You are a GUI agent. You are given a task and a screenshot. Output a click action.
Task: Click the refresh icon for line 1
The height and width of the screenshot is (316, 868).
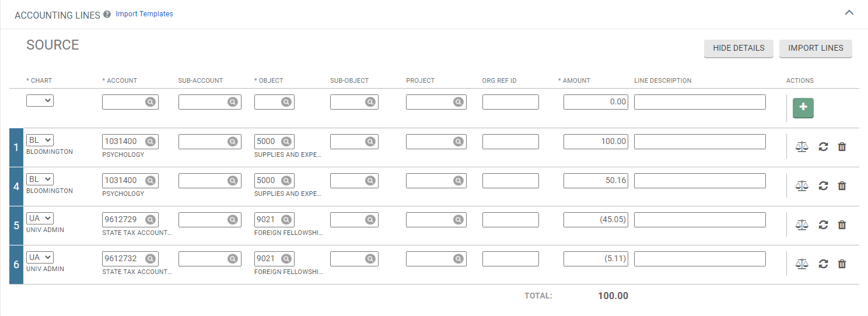click(x=823, y=147)
